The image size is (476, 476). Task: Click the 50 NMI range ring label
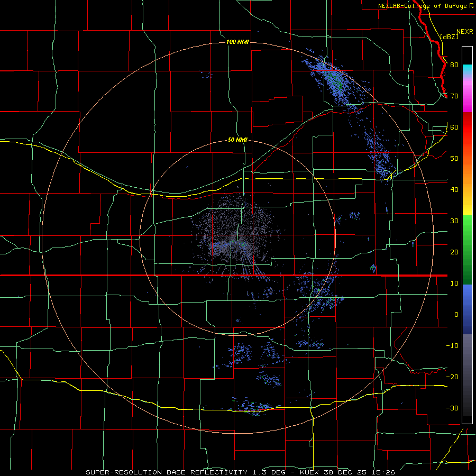coord(237,140)
